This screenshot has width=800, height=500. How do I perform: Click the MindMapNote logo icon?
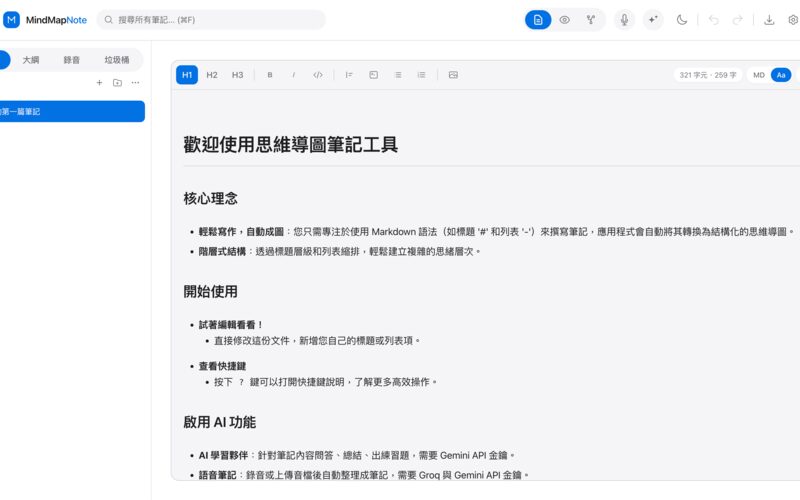[11, 20]
